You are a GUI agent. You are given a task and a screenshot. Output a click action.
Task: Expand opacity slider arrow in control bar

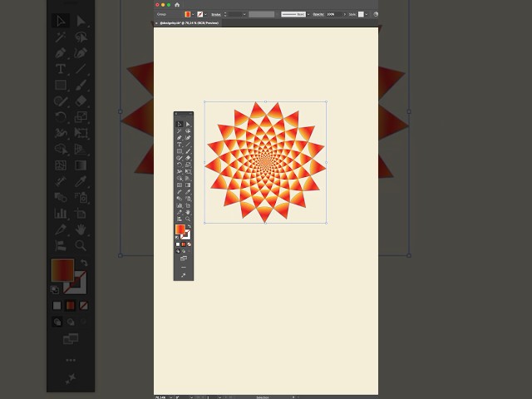point(345,14)
